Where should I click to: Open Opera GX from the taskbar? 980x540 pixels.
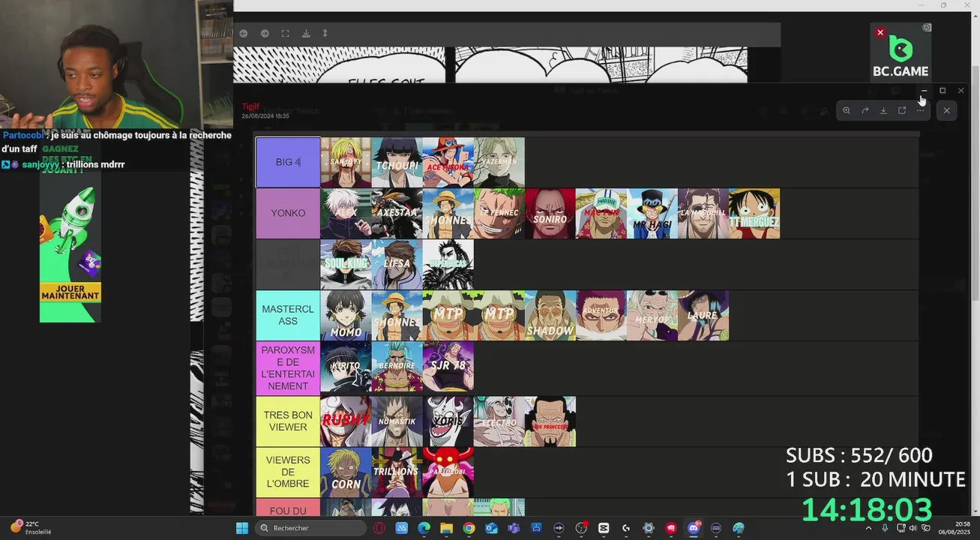coord(379,528)
